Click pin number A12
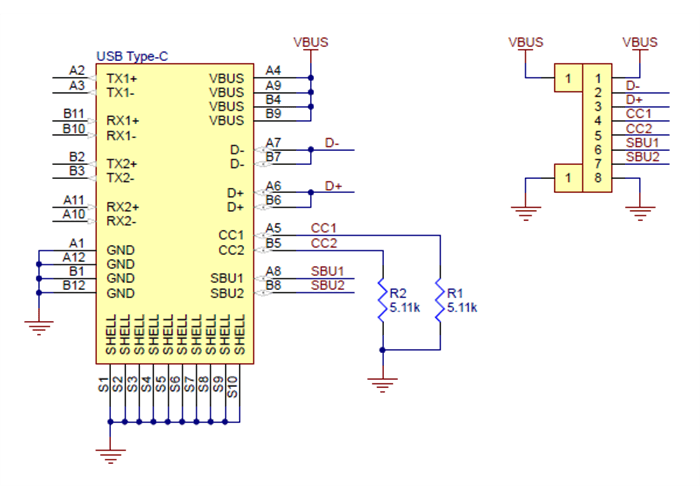Viewport: 700px width, 500px height. coord(74,257)
